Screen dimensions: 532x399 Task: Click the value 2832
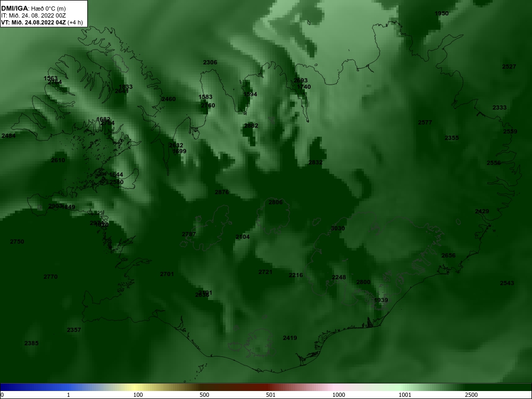pyautogui.click(x=315, y=162)
